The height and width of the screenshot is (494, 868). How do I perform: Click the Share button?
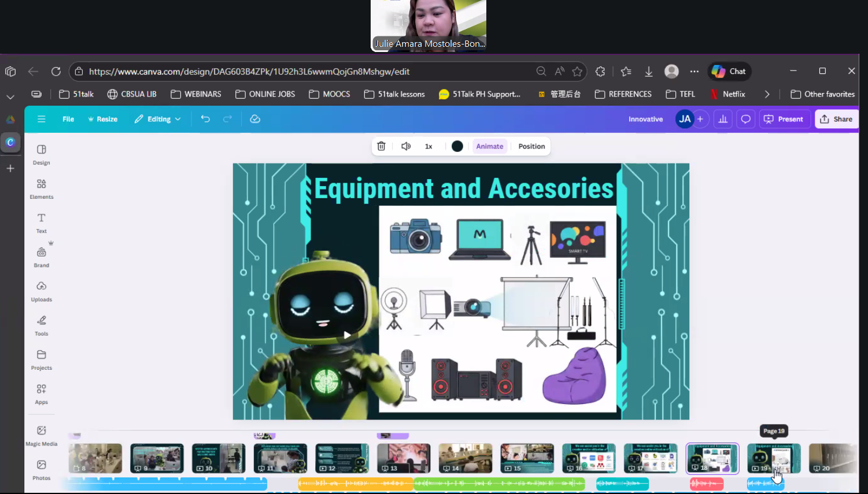pos(836,119)
